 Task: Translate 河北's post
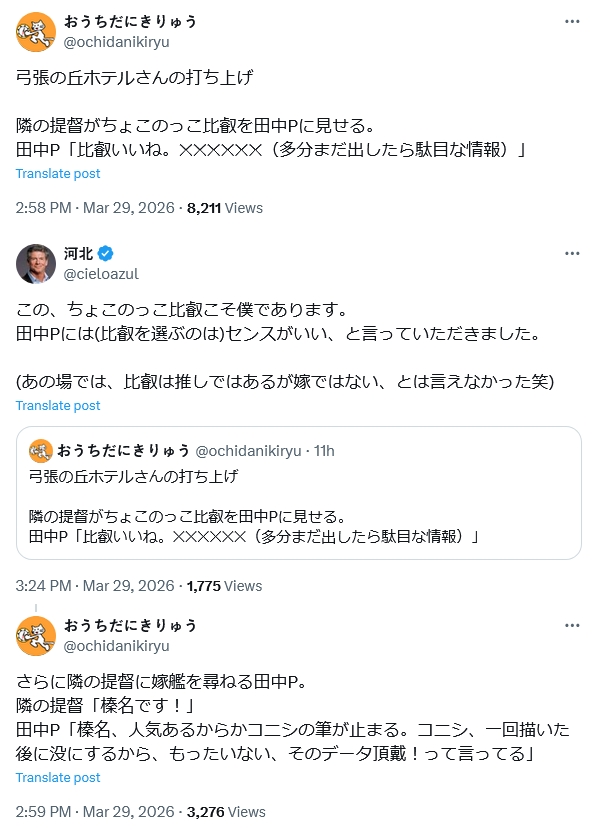[x=58, y=405]
